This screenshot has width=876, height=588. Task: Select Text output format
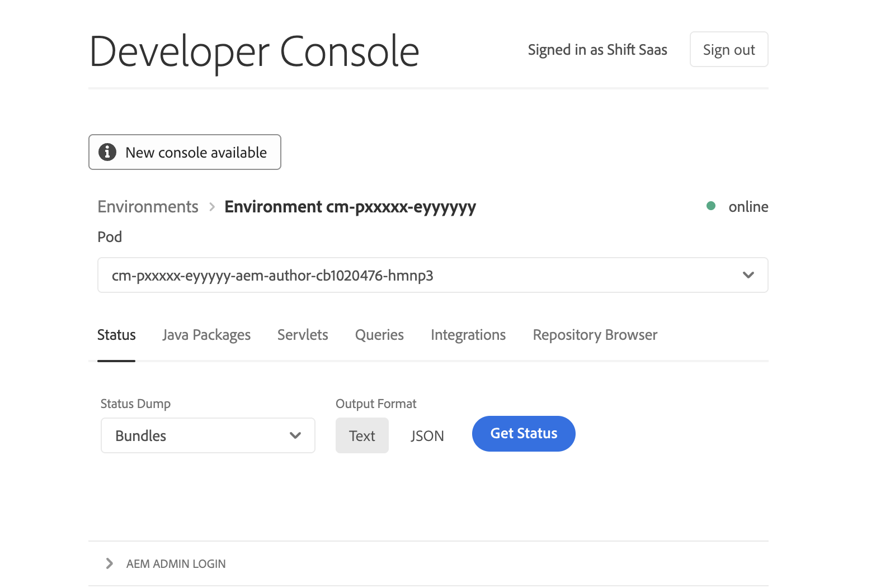[362, 435]
